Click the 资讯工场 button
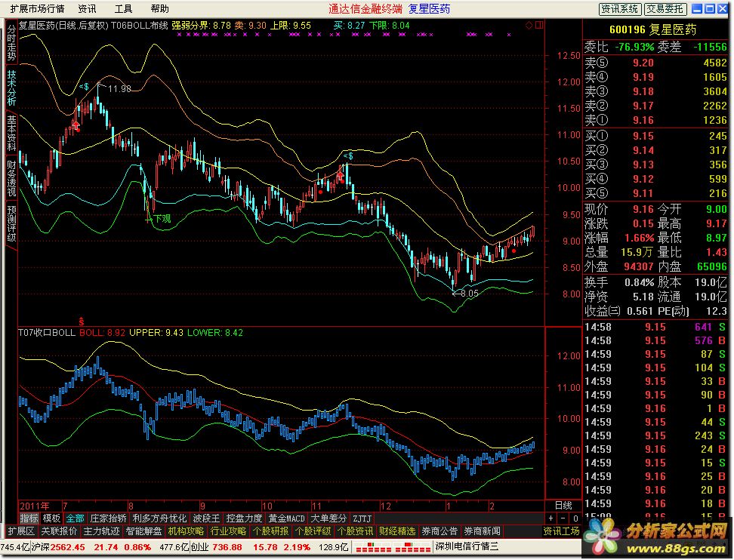Image resolution: width=734 pixels, height=560 pixels. click(x=561, y=531)
